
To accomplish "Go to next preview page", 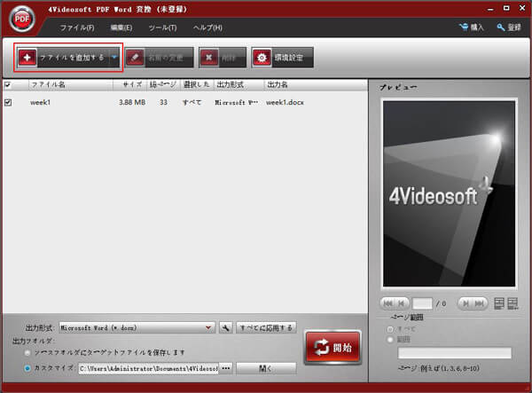I will [465, 303].
